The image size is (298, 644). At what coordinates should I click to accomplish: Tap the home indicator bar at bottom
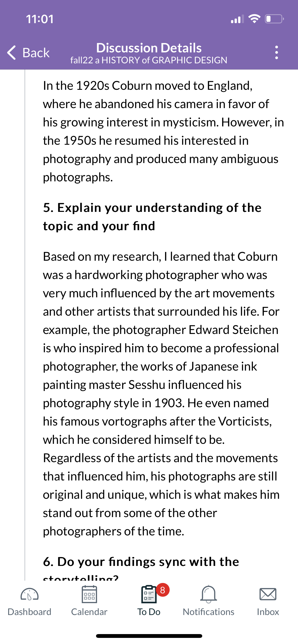pyautogui.click(x=149, y=636)
